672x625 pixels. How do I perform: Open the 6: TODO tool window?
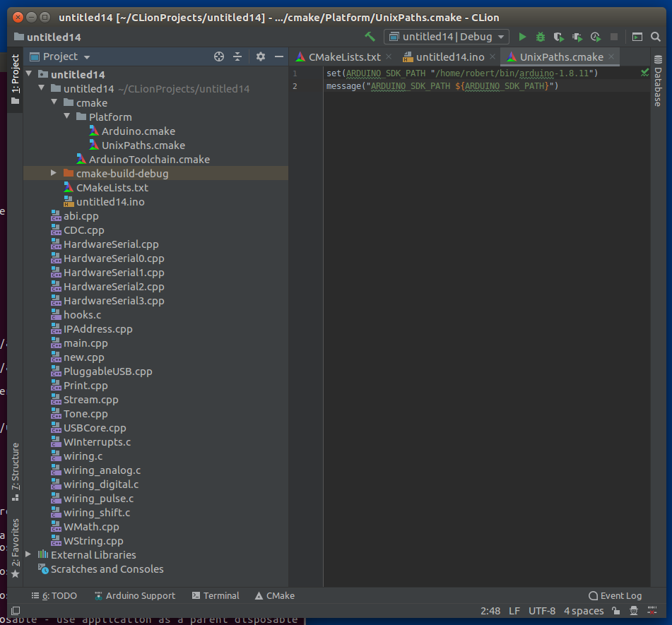(x=54, y=595)
